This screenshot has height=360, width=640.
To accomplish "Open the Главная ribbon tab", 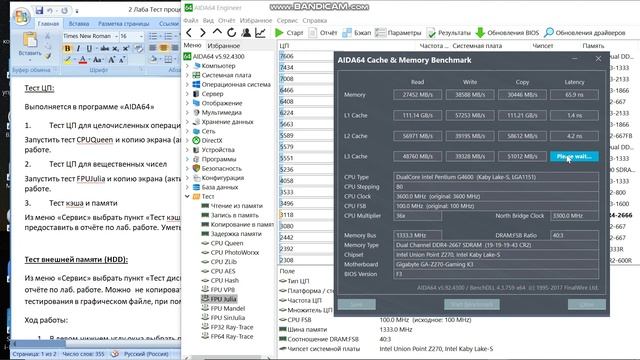I will click(48, 24).
